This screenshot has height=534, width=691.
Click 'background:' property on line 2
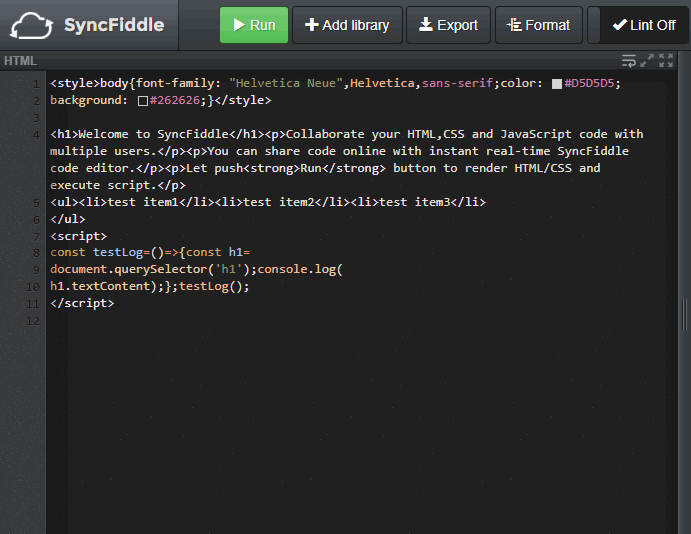[x=89, y=100]
